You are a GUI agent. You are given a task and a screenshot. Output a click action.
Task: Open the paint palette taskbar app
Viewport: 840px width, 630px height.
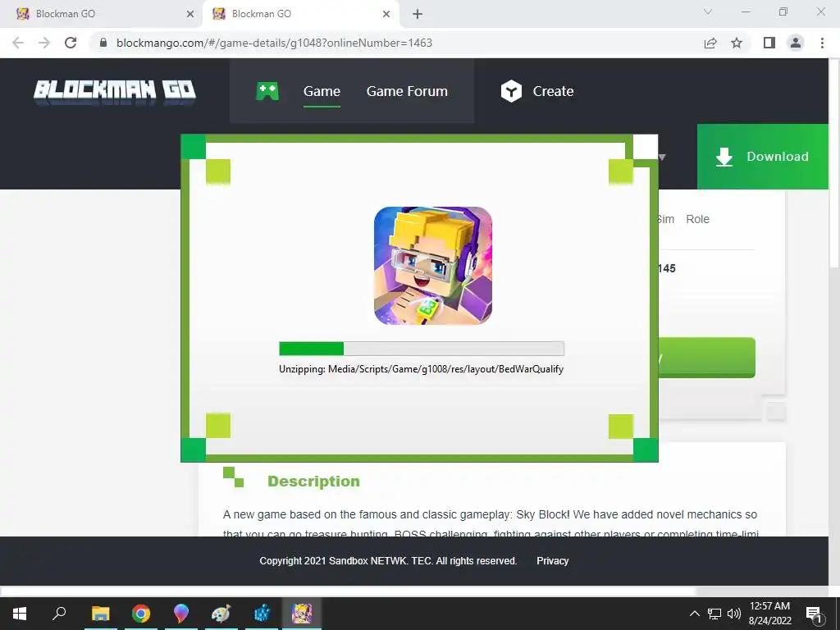pyautogui.click(x=221, y=614)
